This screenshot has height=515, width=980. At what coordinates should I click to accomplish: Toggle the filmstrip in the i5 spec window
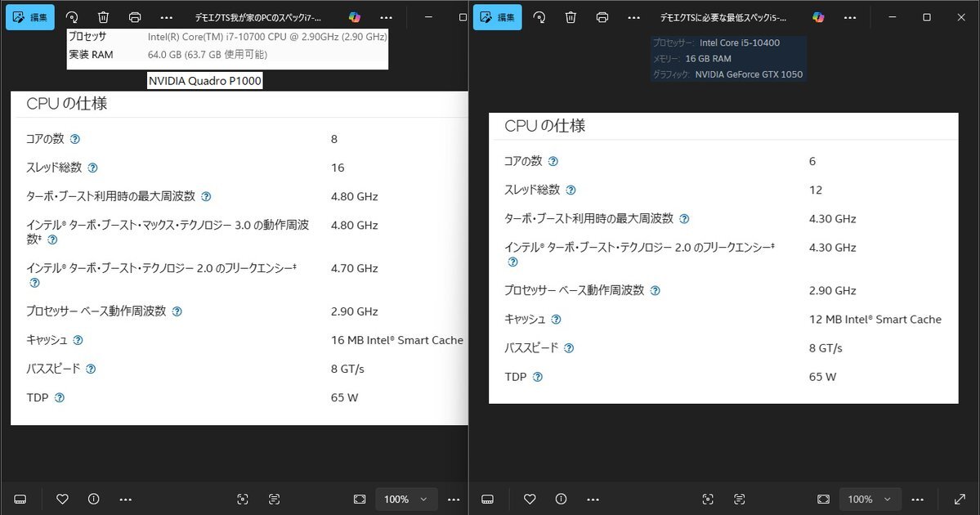click(487, 499)
